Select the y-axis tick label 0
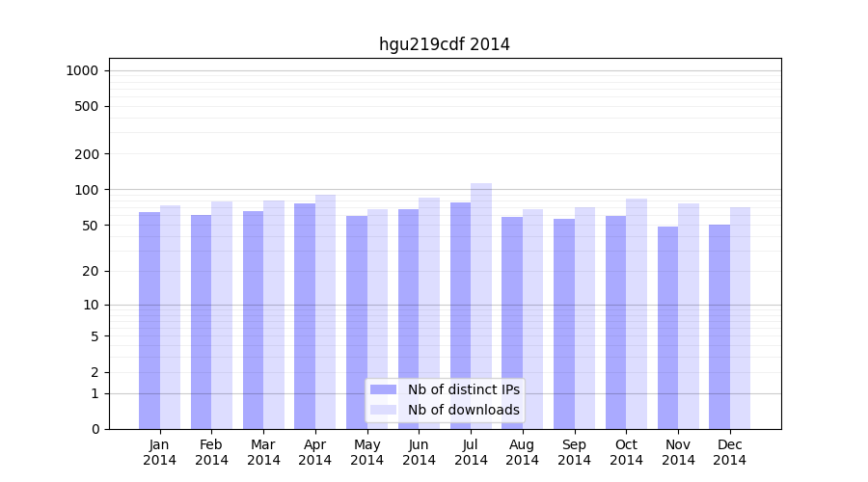This screenshot has width=868, height=482. (95, 429)
